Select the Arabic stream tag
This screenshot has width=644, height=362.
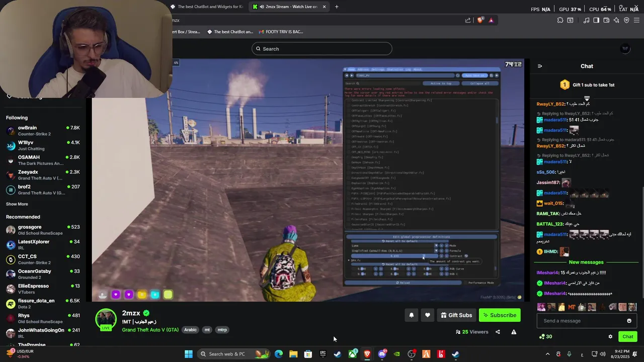[190, 330]
